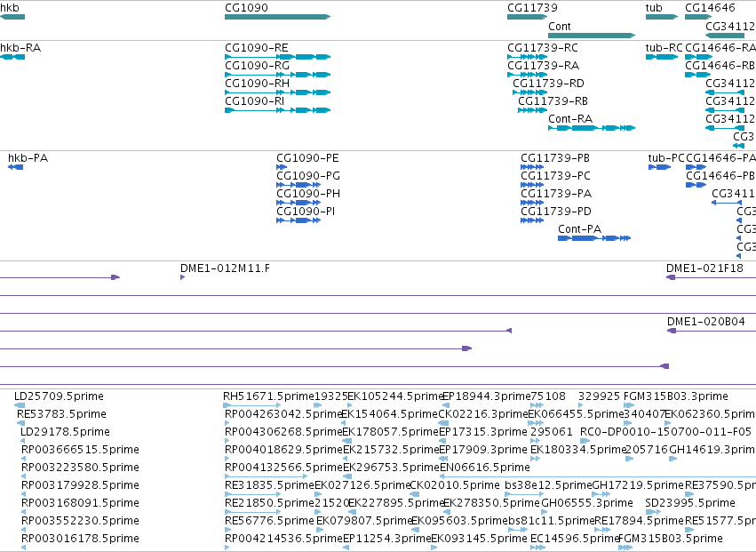The image size is (756, 552).
Task: Click the hkb gene label
Action: [10, 8]
